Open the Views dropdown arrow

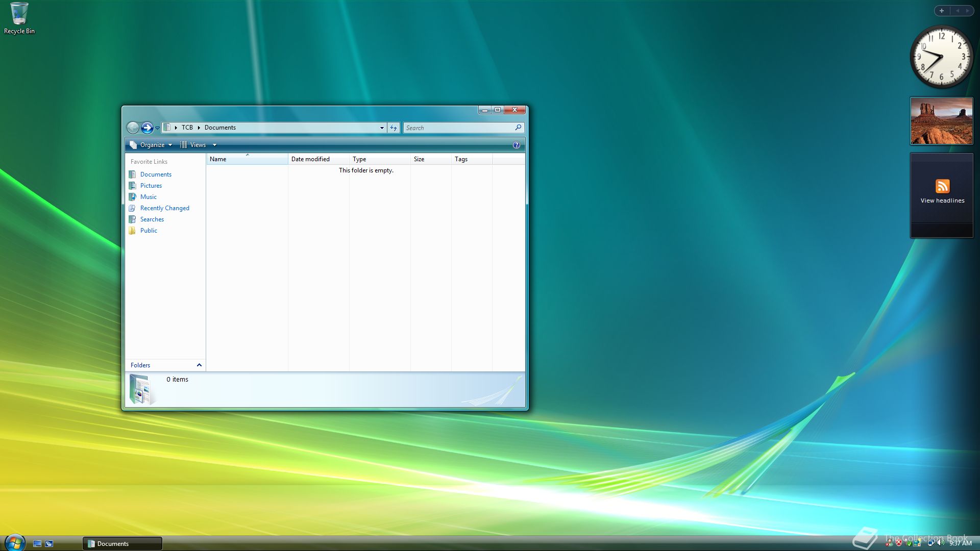(215, 145)
